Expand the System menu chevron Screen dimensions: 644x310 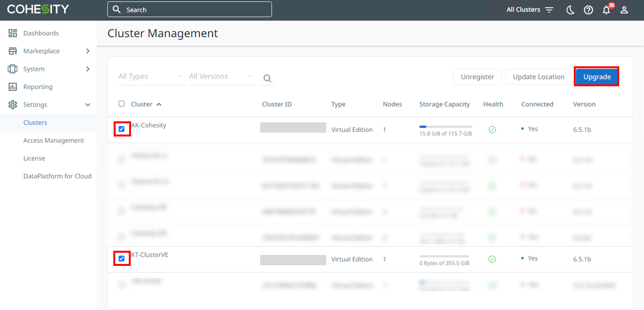click(x=88, y=69)
